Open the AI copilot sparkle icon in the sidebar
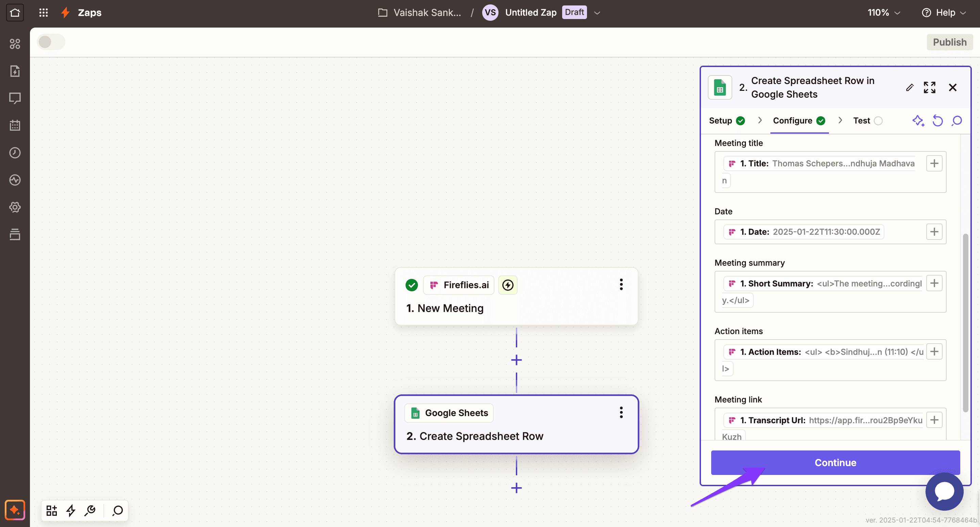 [x=15, y=510]
